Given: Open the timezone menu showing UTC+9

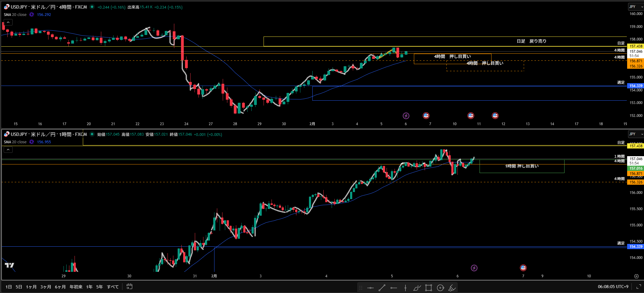Looking at the screenshot, I should tap(613, 287).
